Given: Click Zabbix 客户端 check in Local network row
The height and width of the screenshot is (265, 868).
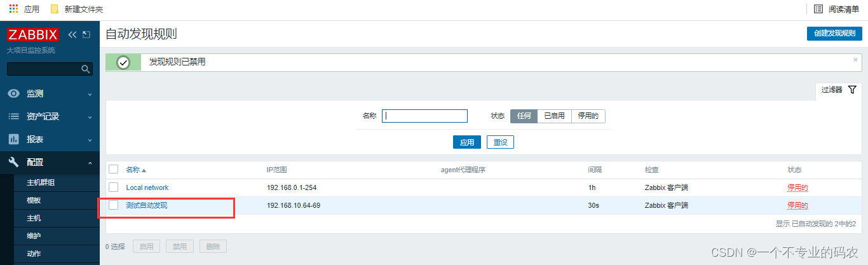Looking at the screenshot, I should point(667,187).
